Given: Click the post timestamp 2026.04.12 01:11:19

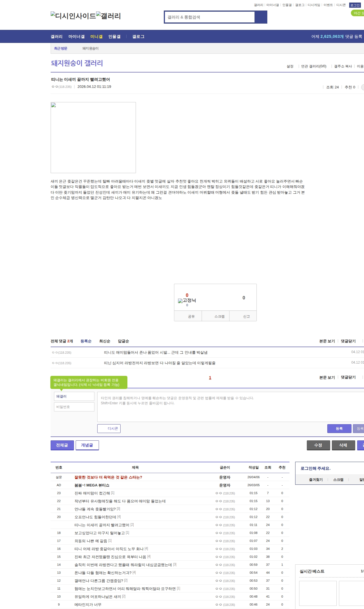Looking at the screenshot, I should (x=94, y=87).
